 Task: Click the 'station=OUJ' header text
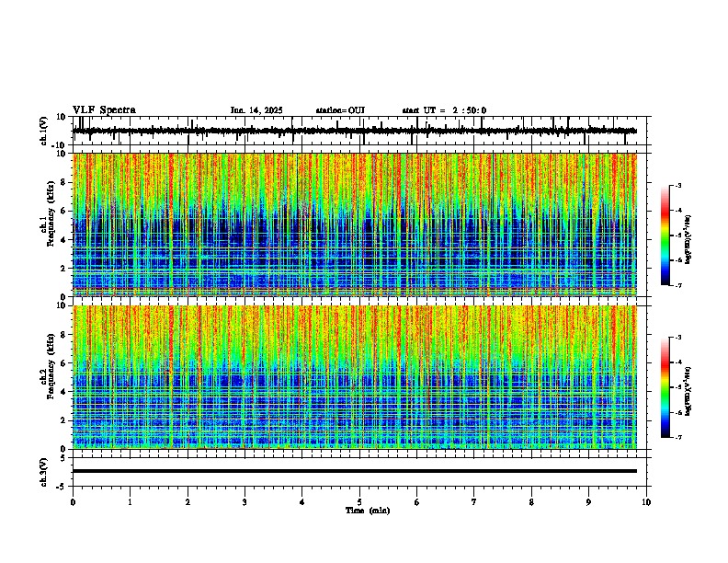(340, 110)
